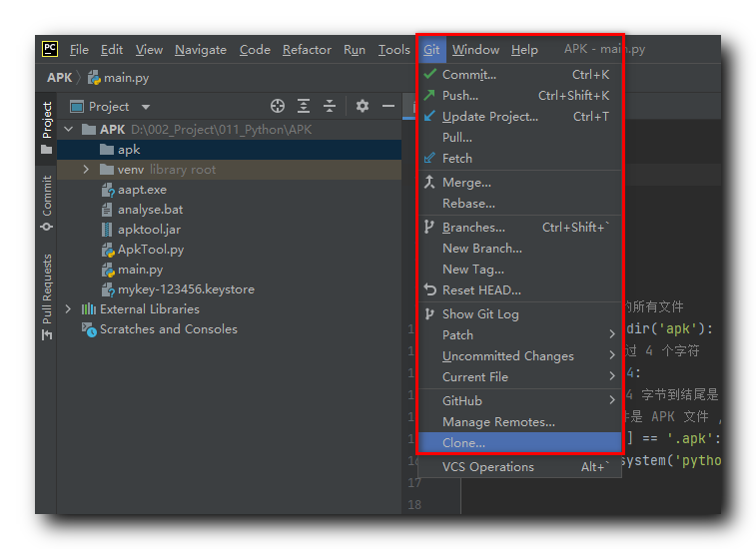Open the Tools menu
The width and height of the screenshot is (756, 549).
pyautogui.click(x=393, y=50)
